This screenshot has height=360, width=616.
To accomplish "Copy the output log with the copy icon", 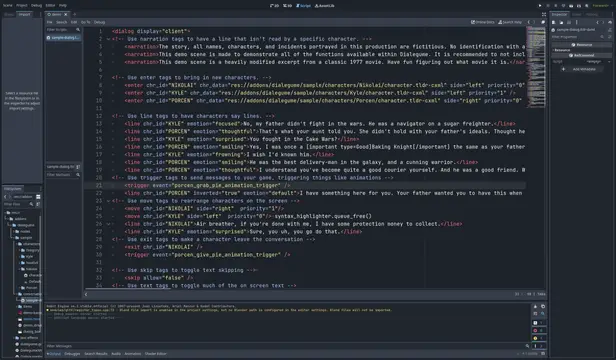I will tap(543, 306).
